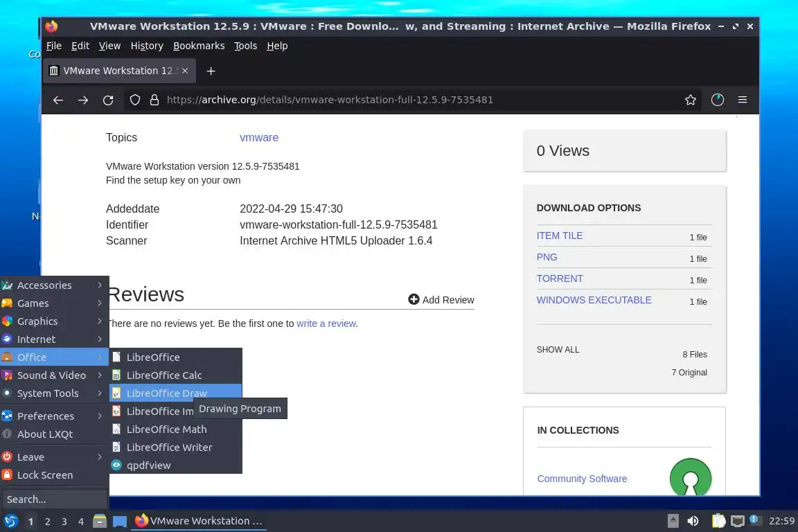This screenshot has width=798, height=532.
Task: Close the VMware Workstation tab
Action: click(185, 71)
